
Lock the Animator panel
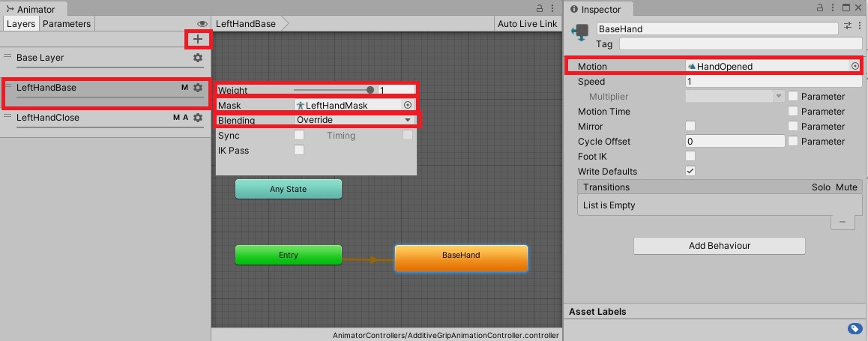tap(540, 8)
